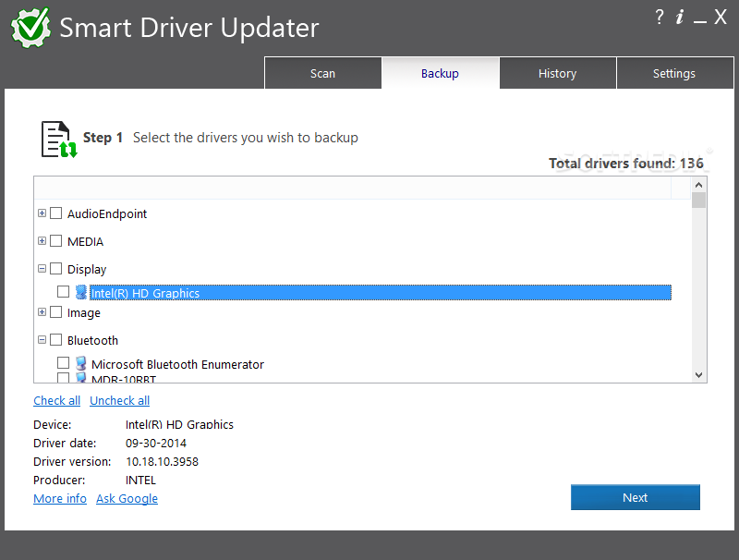The height and width of the screenshot is (560, 739).
Task: Click the Ask Google link
Action: pyautogui.click(x=127, y=499)
